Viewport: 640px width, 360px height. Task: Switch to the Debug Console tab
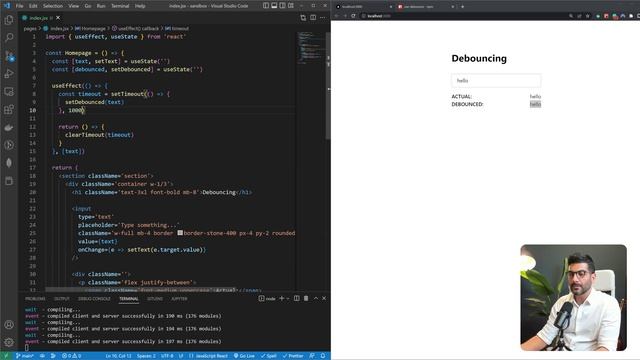pyautogui.click(x=94, y=299)
